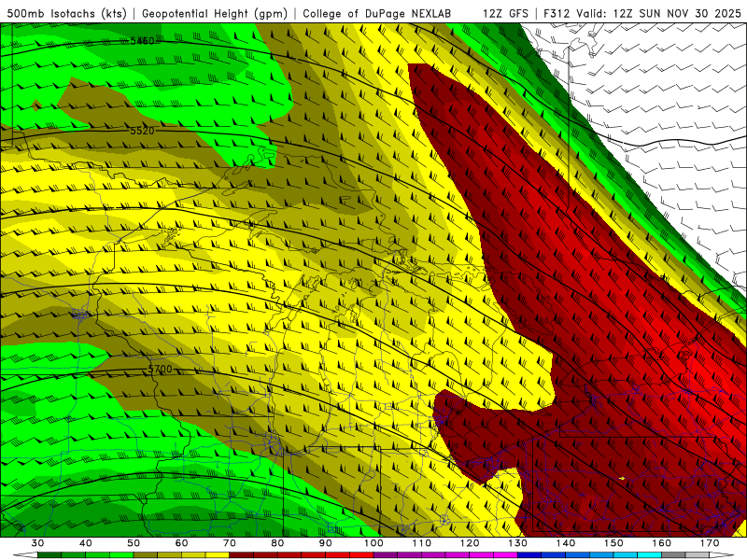Click the 5460 height contour label

tap(142, 41)
